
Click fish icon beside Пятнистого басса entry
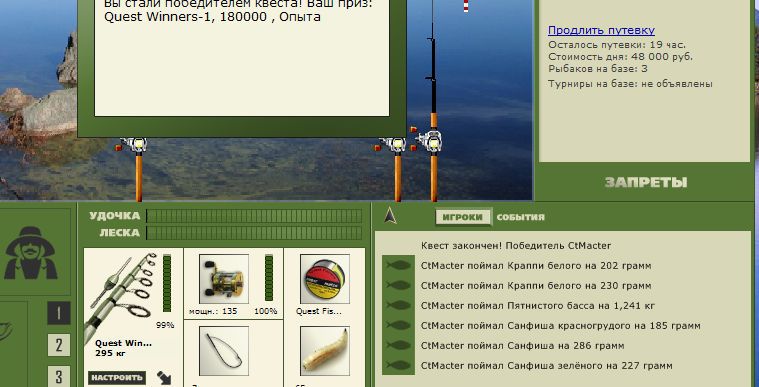pos(399,306)
